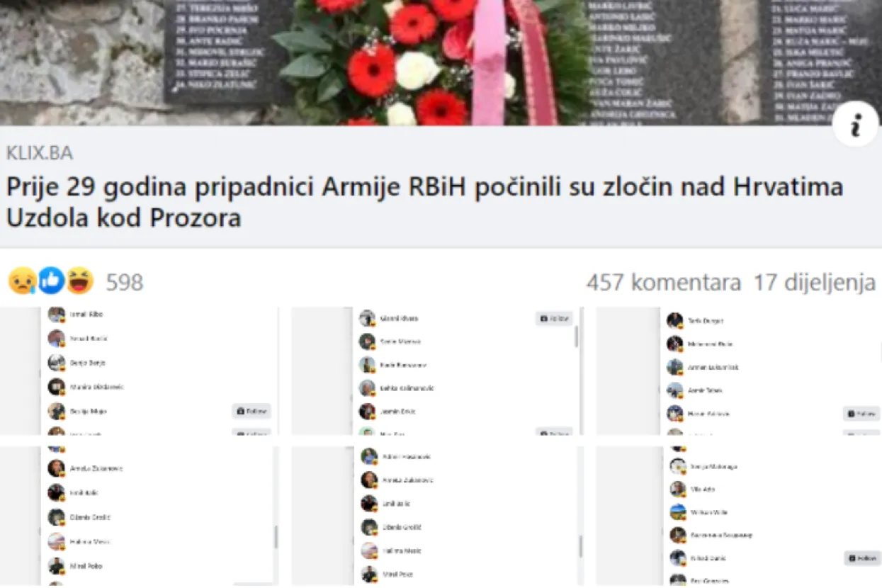
Task: Click the laughing Haha reaction icon
Action: click(80, 281)
